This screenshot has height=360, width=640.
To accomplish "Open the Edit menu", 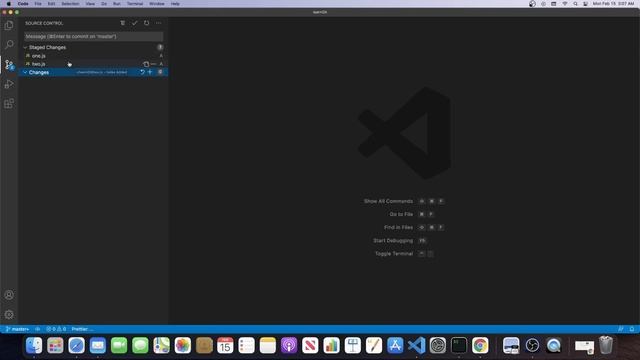I will coord(51,4).
